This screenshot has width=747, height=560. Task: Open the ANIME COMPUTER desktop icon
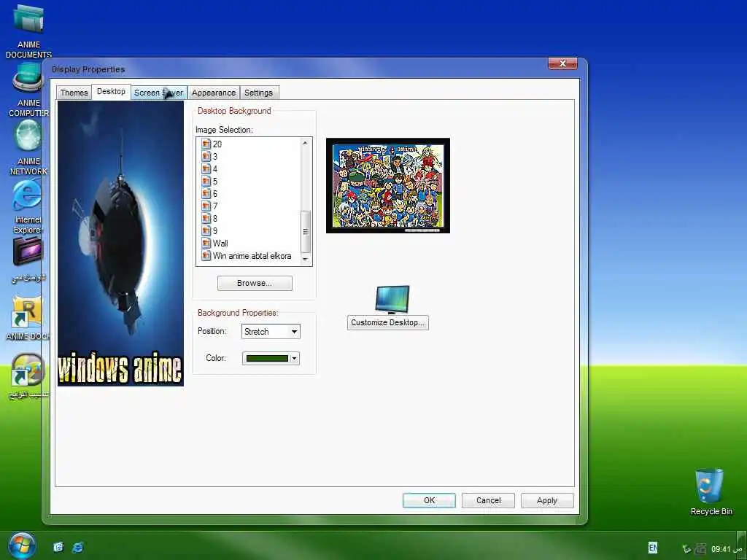point(28,77)
